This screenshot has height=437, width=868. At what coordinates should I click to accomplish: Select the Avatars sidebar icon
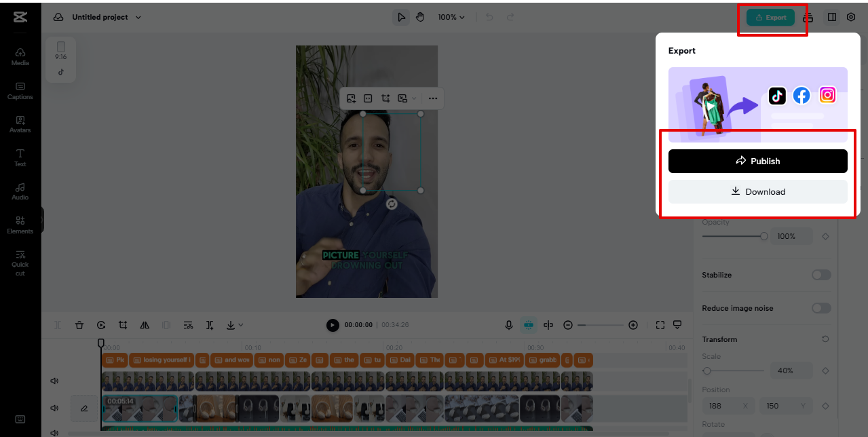(x=20, y=124)
